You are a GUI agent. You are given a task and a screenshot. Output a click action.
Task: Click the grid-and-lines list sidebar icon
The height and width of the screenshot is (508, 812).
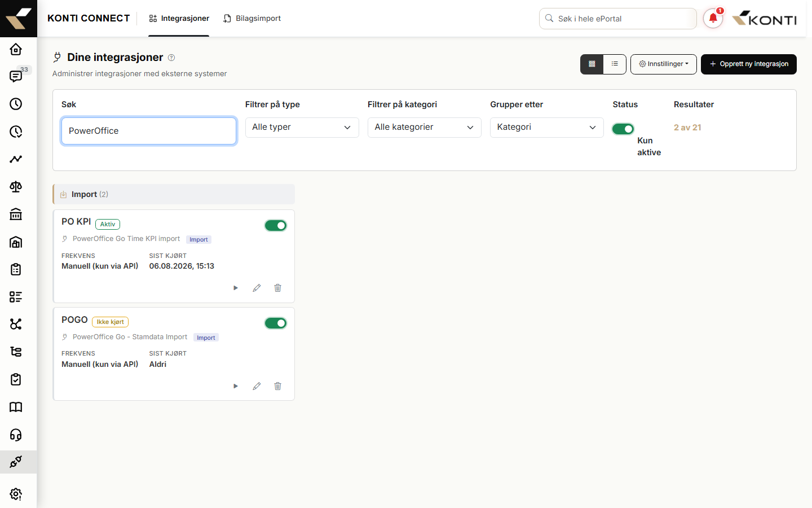coord(16,297)
